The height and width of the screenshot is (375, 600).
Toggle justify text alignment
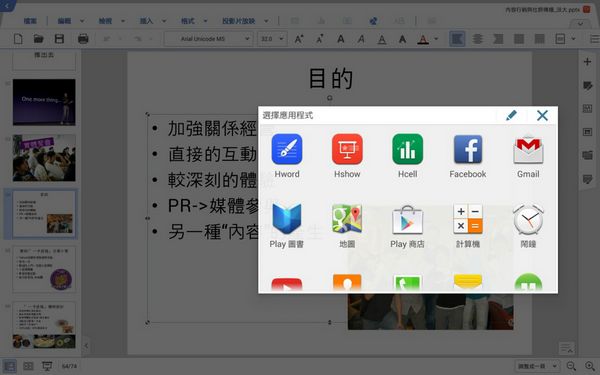[519, 39]
